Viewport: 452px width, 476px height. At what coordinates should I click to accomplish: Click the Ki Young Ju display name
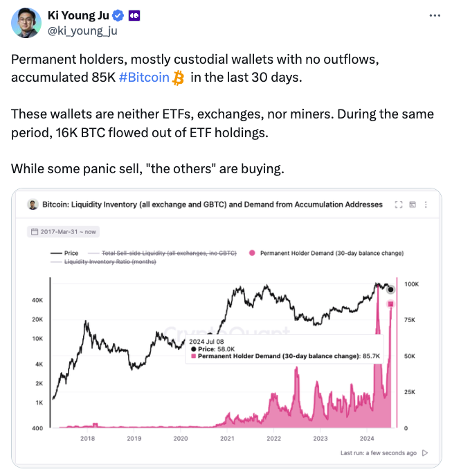point(77,15)
